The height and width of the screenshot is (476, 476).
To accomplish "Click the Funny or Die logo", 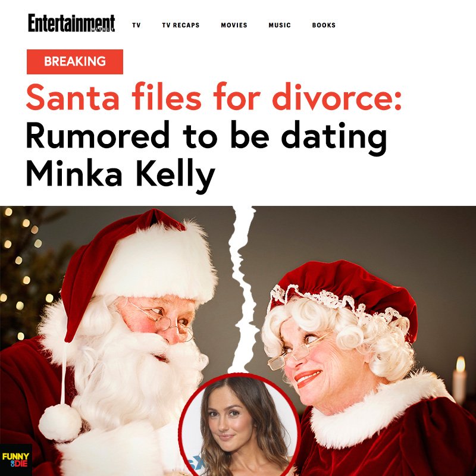I will tap(15, 459).
